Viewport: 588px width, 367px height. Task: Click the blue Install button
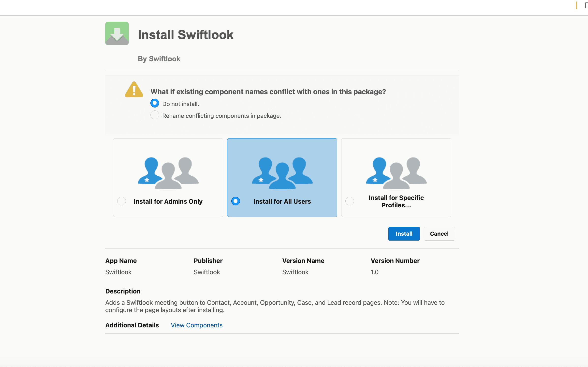click(404, 234)
